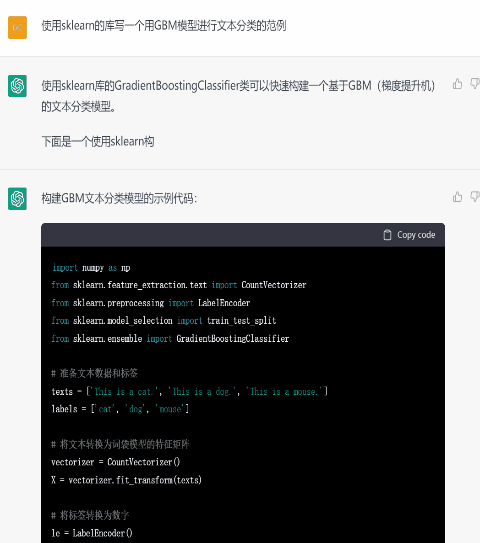Image resolution: width=480 pixels, height=543 pixels.
Task: Click the clipboard icon in code header
Action: pyautogui.click(x=388, y=235)
